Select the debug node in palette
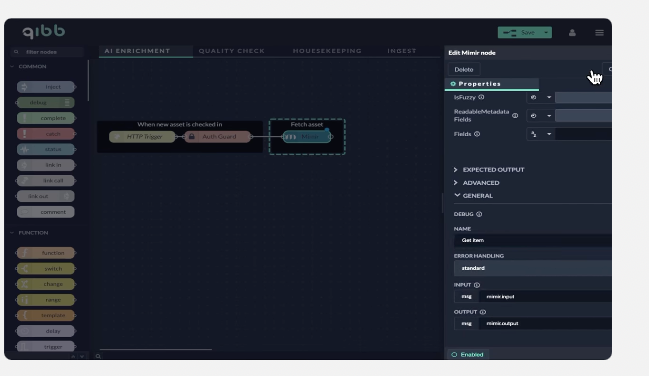Viewport: 649px width, 376px height. click(46, 102)
